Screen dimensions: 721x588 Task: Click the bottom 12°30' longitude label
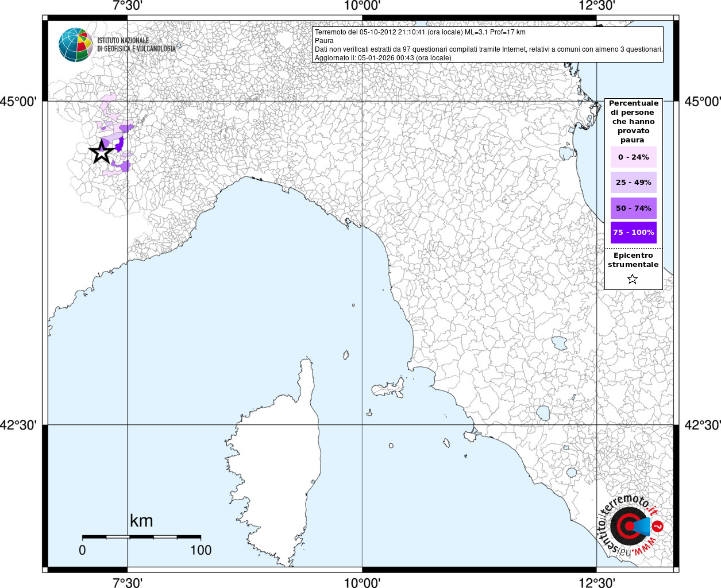(597, 582)
